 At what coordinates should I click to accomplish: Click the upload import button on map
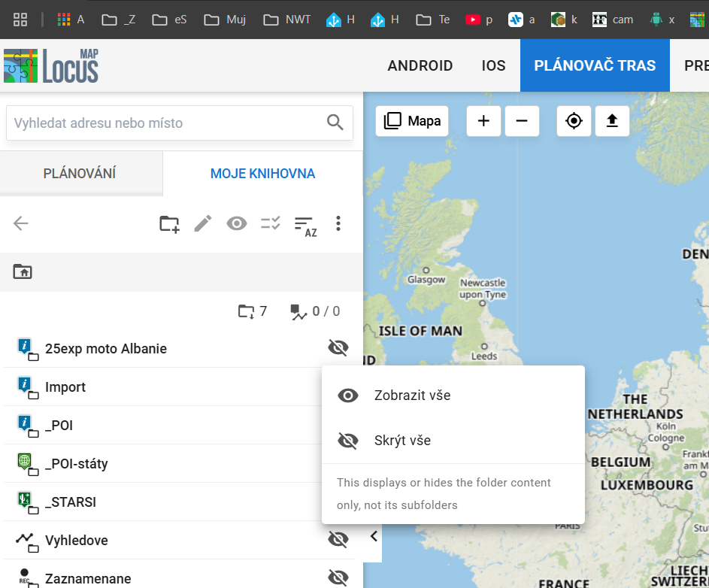[612, 121]
